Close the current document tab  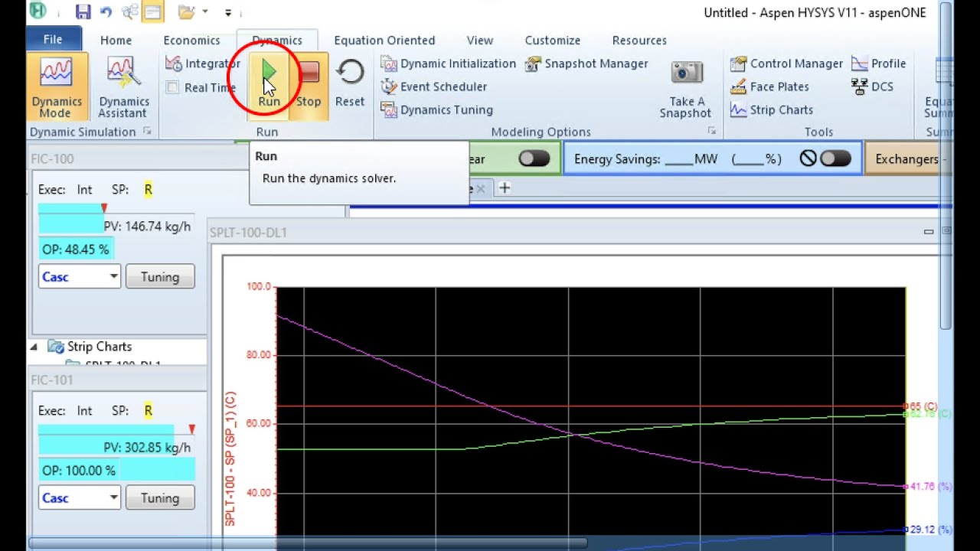point(481,187)
